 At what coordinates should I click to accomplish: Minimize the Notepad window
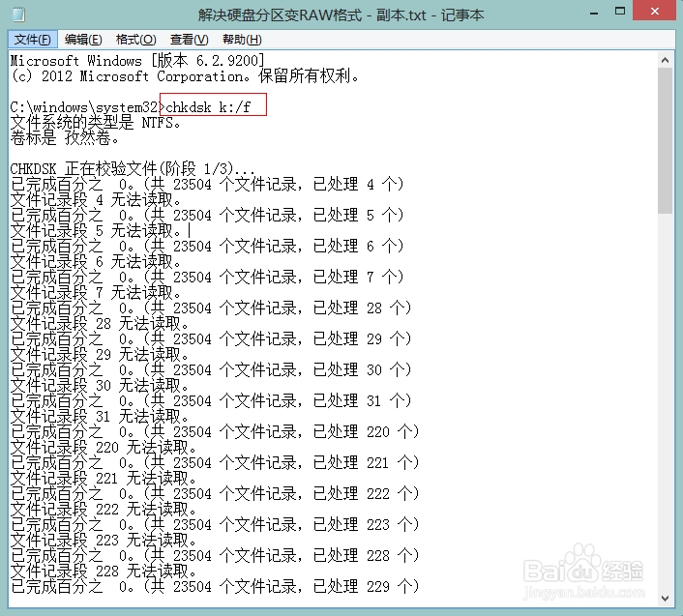594,14
